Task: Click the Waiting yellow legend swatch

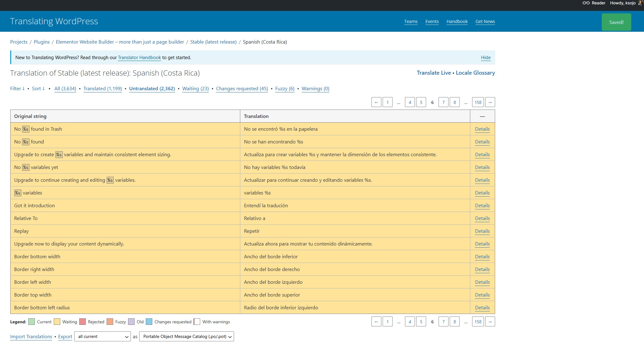Action: 57,322
